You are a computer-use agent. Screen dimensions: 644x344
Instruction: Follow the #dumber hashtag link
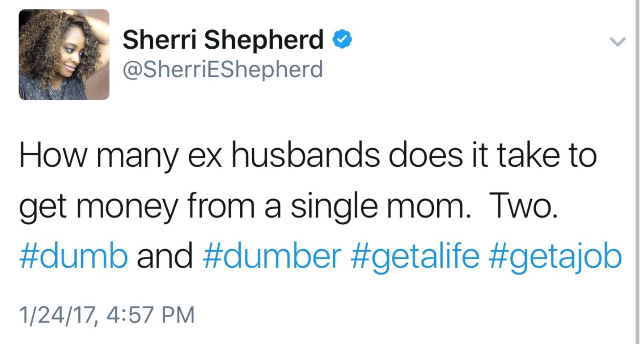tap(272, 256)
